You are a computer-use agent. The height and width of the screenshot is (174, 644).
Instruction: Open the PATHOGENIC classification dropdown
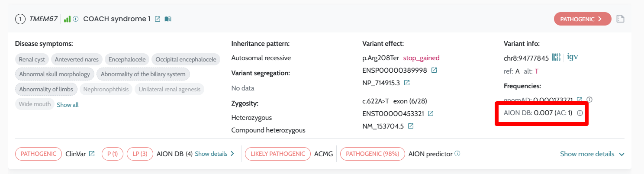582,19
